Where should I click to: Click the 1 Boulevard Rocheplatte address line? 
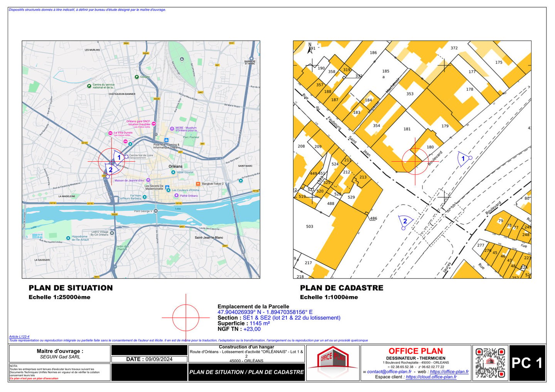point(416,363)
